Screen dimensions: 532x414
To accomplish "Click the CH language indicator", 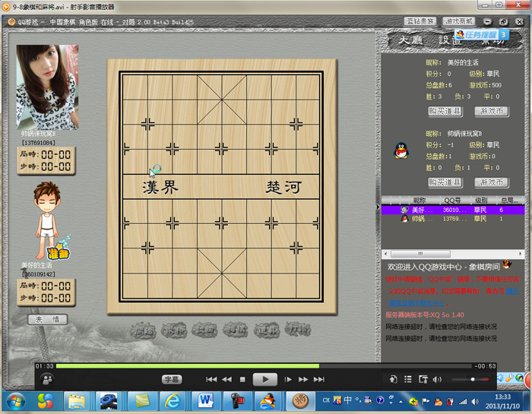I will tap(326, 400).
